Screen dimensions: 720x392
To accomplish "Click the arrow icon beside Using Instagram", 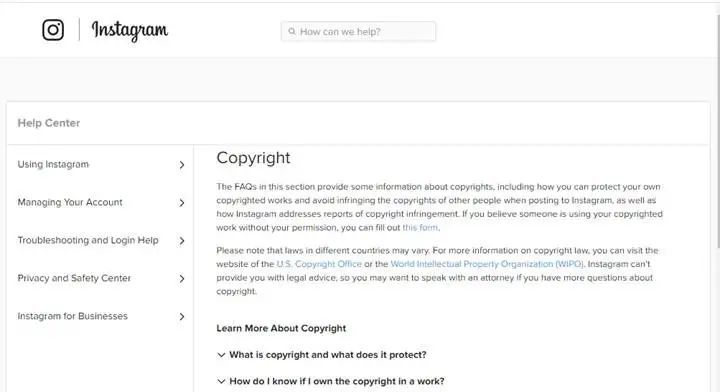I will point(182,165).
